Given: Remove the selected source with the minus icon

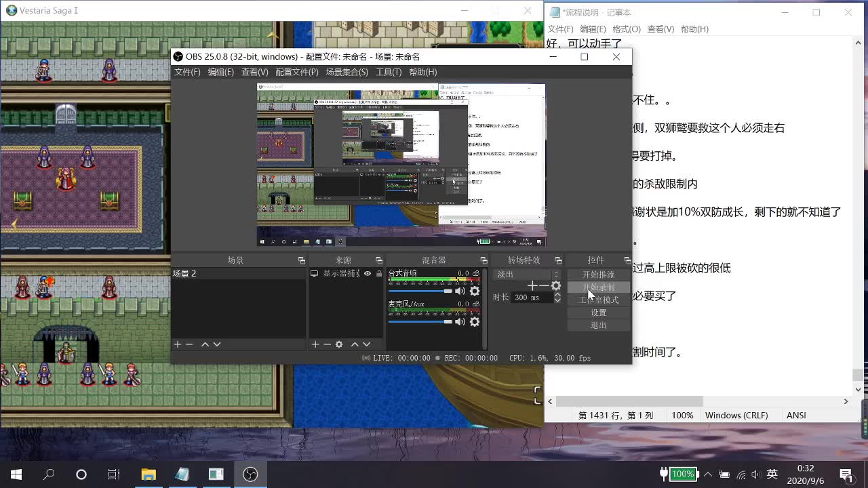Looking at the screenshot, I should pos(327,344).
